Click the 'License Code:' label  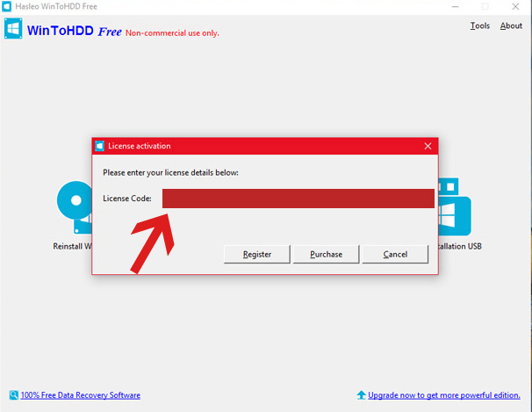click(127, 199)
